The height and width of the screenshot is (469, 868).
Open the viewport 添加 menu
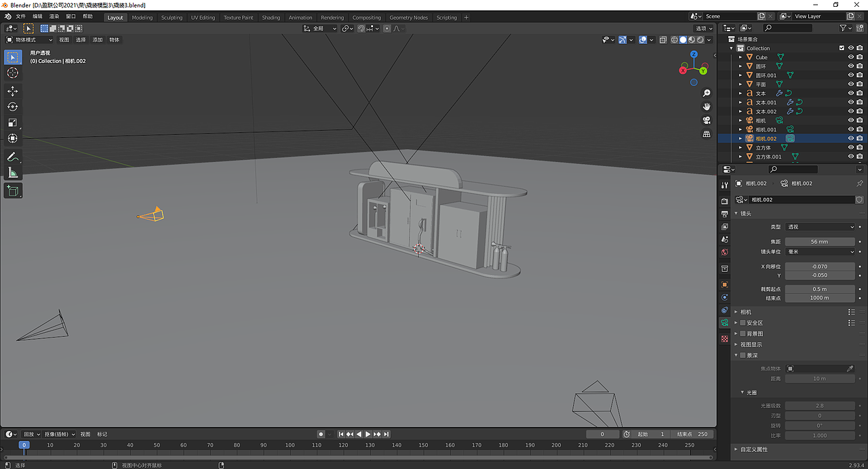pos(98,40)
